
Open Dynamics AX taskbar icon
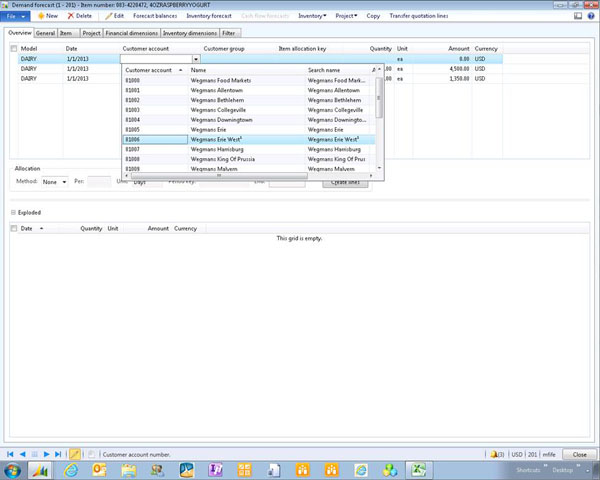coord(40,470)
